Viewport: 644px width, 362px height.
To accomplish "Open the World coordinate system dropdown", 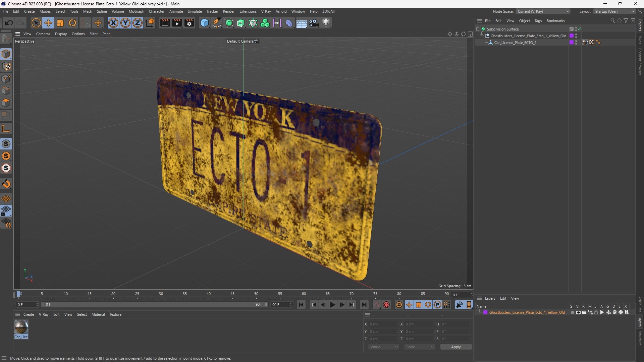I will pos(384,347).
